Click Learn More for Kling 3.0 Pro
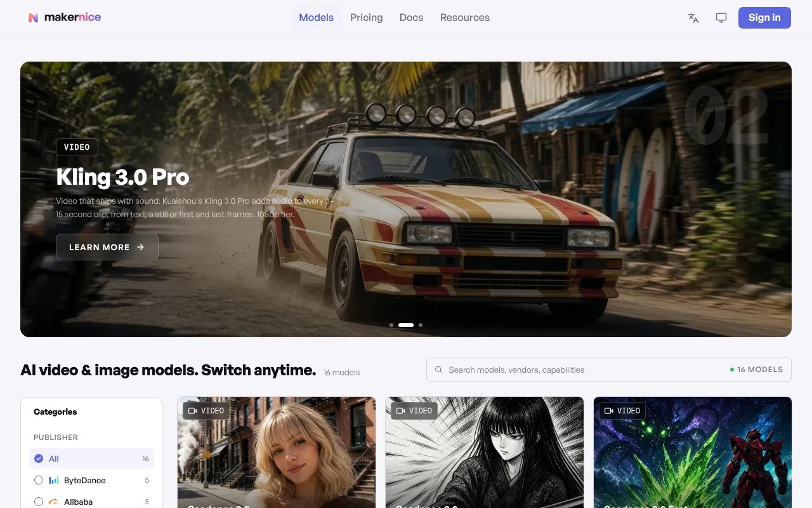The image size is (812, 508). click(107, 247)
